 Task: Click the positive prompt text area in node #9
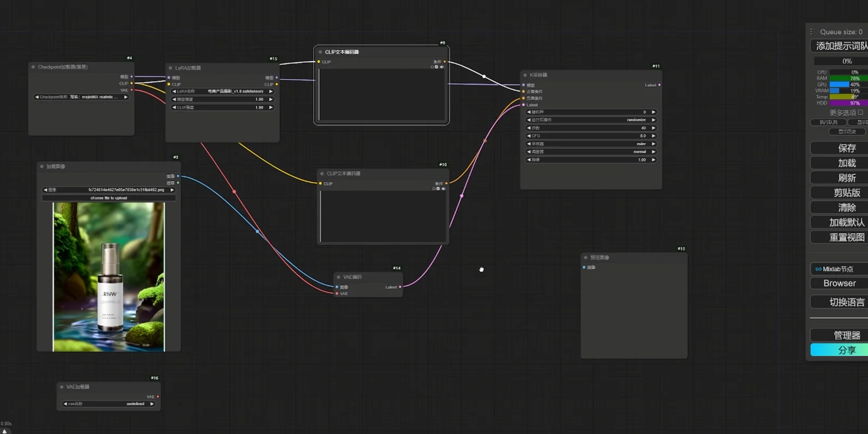(x=381, y=94)
